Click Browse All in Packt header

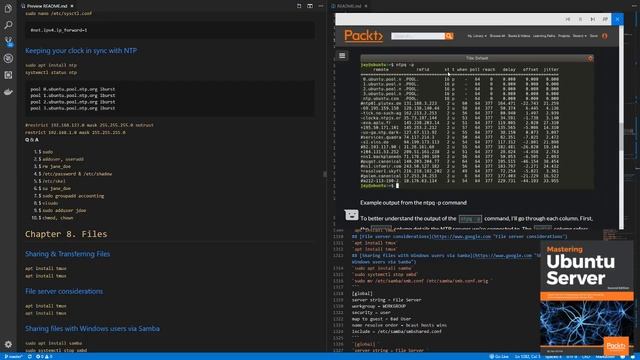click(497, 36)
